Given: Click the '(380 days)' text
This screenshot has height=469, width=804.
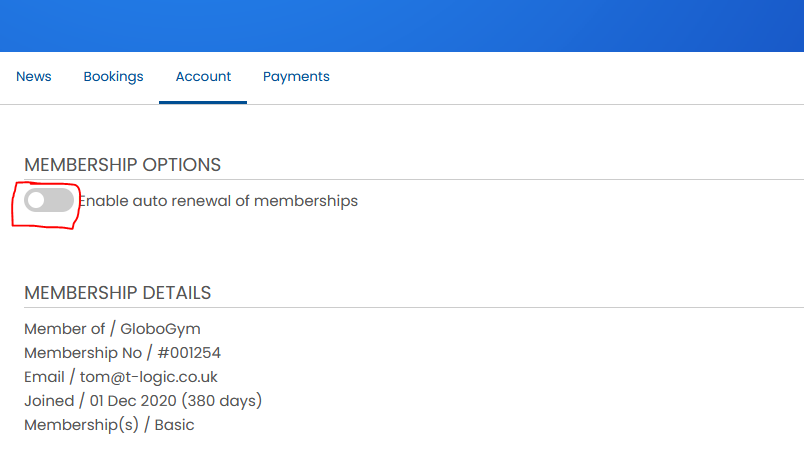Looking at the screenshot, I should 222,401.
